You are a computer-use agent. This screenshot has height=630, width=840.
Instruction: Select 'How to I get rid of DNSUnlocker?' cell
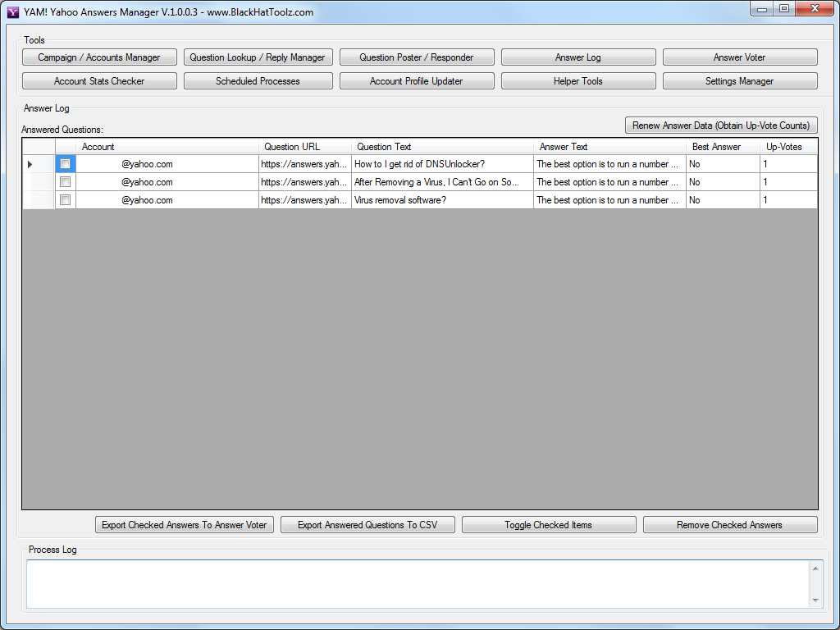click(442, 164)
